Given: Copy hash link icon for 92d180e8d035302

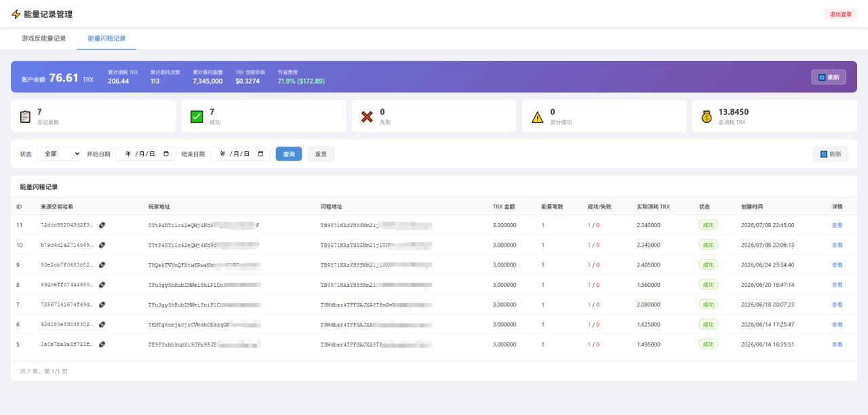Looking at the screenshot, I should [x=102, y=325].
